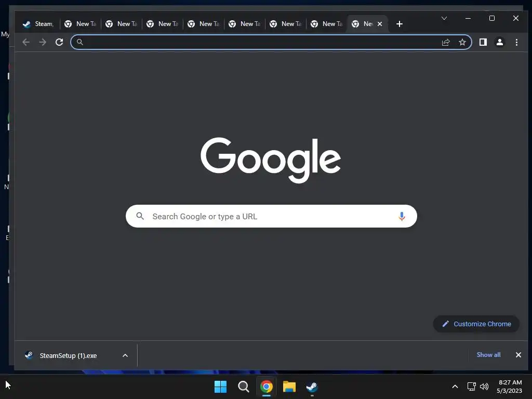The image size is (532, 399).
Task: Go back using the browser back arrow
Action: tap(26, 42)
